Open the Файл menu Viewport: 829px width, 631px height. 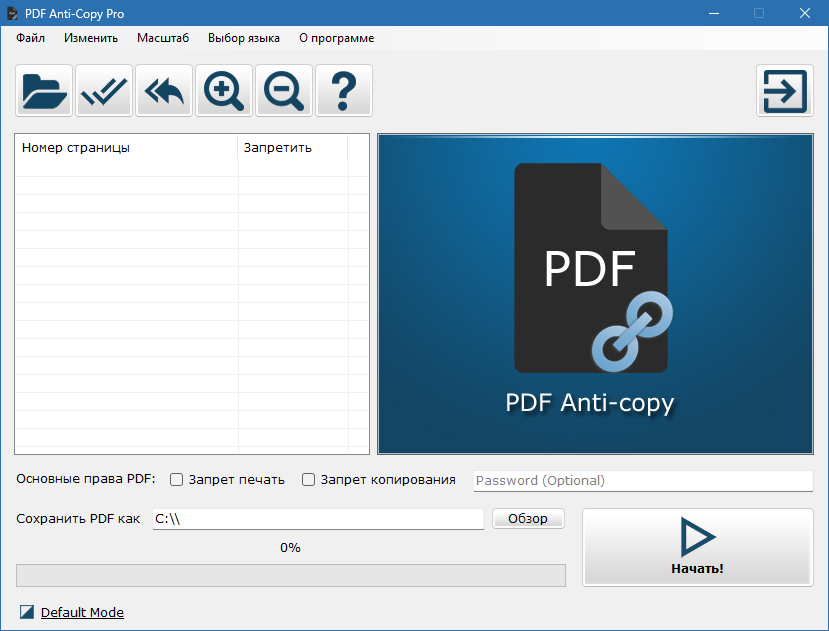[x=30, y=38]
